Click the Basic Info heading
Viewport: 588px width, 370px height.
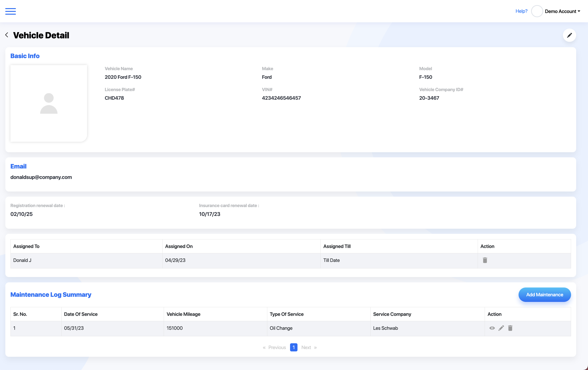(x=25, y=56)
